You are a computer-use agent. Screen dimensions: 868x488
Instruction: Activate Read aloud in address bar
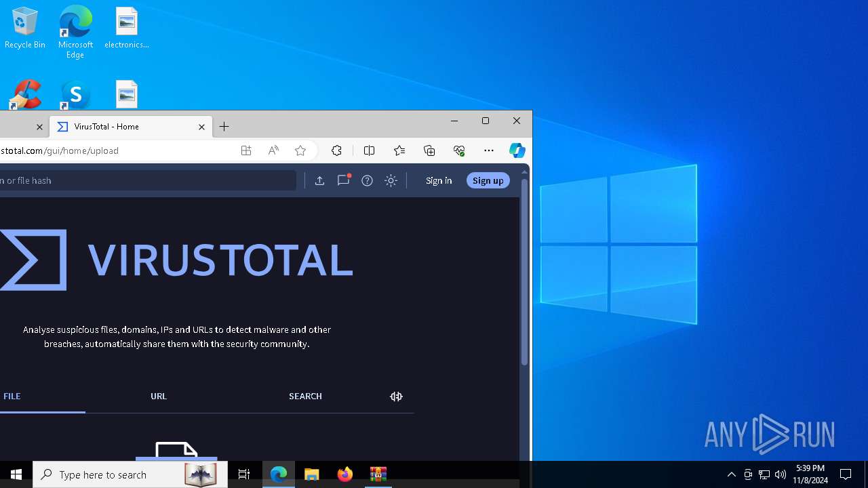coord(273,150)
